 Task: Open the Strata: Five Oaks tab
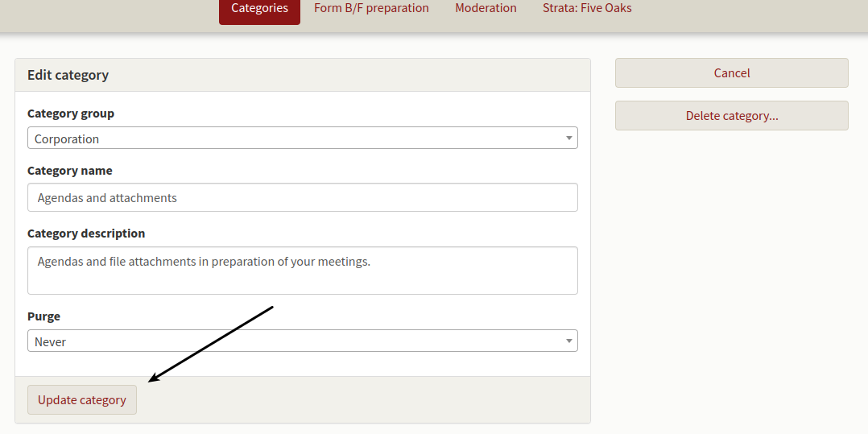pyautogui.click(x=587, y=8)
